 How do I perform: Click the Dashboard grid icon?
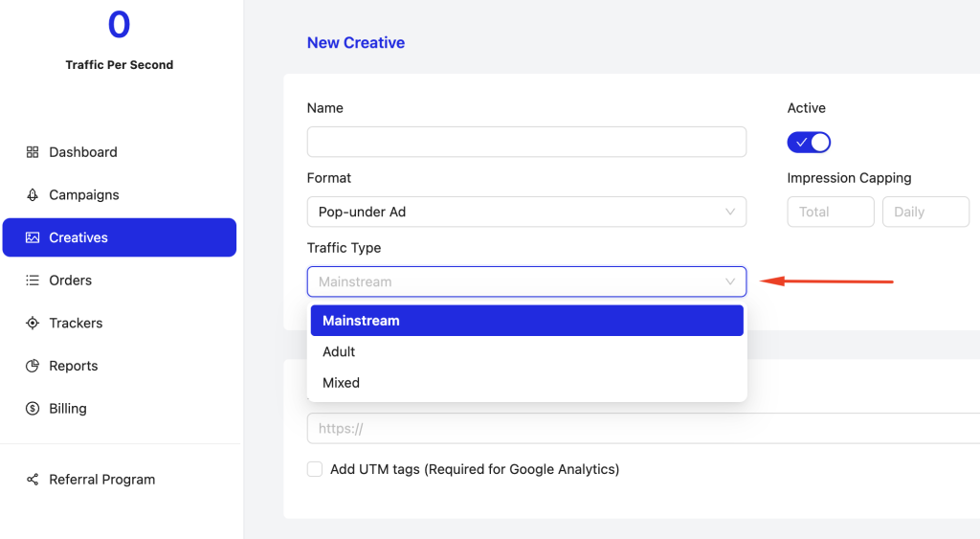33,152
